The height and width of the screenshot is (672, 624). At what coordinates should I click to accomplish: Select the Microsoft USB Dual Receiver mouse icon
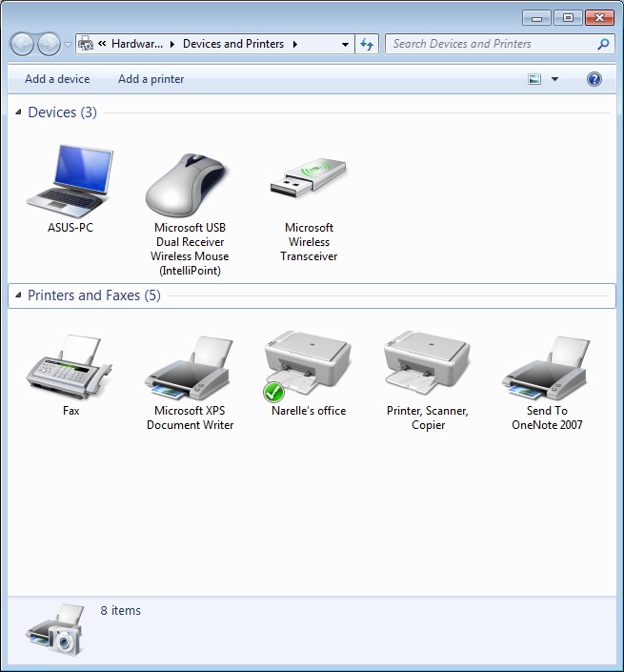point(187,184)
